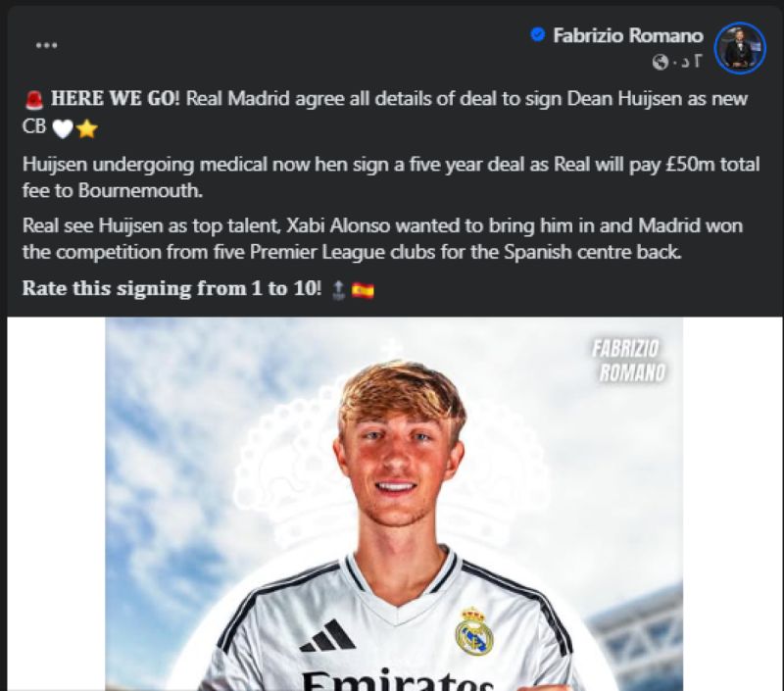The width and height of the screenshot is (784, 691).
Task: Click the paragraph mentioning Xabi Alonso
Action: (x=382, y=238)
